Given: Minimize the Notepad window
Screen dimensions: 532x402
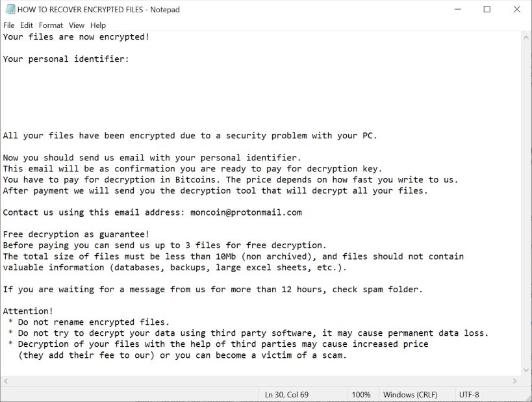Looking at the screenshot, I should click(x=457, y=10).
